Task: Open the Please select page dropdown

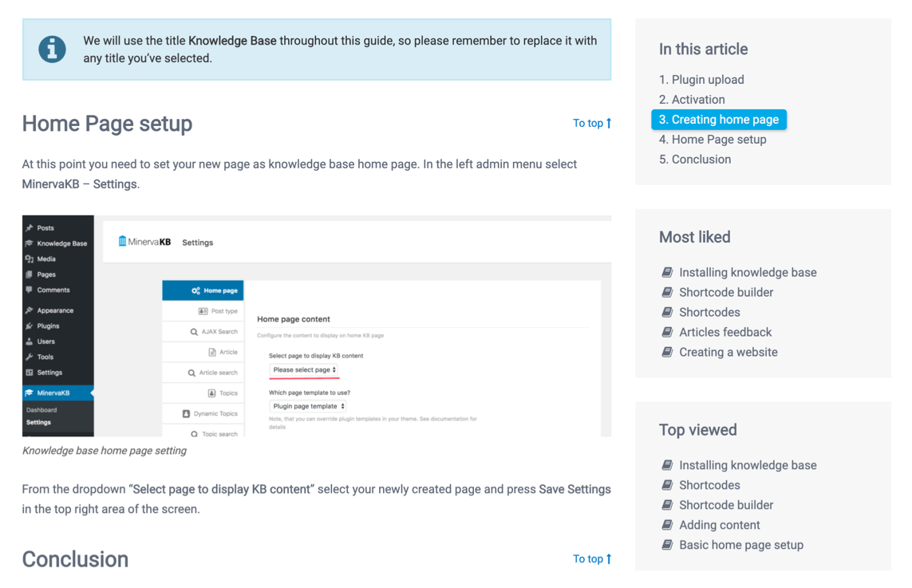Action: click(x=304, y=370)
